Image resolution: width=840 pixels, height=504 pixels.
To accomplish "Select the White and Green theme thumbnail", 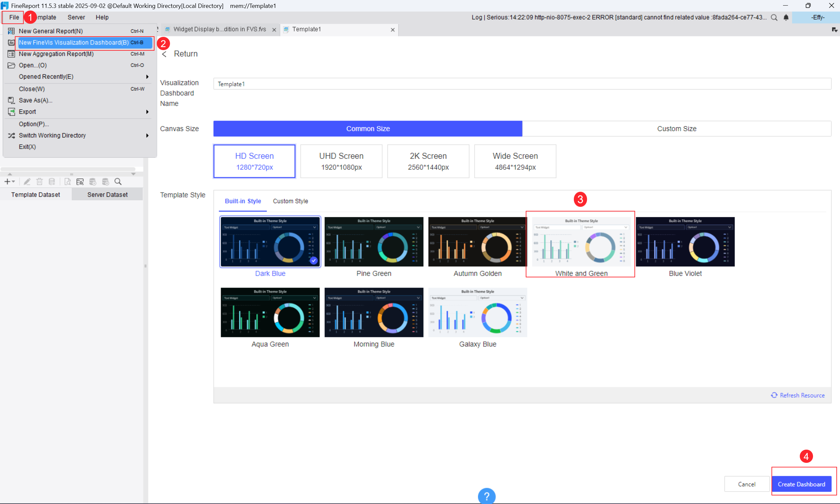I will pyautogui.click(x=581, y=242).
